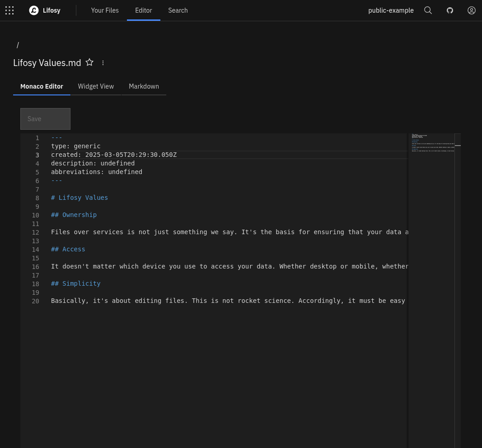Click the Save button
The height and width of the screenshot is (448, 482).
coord(45,118)
